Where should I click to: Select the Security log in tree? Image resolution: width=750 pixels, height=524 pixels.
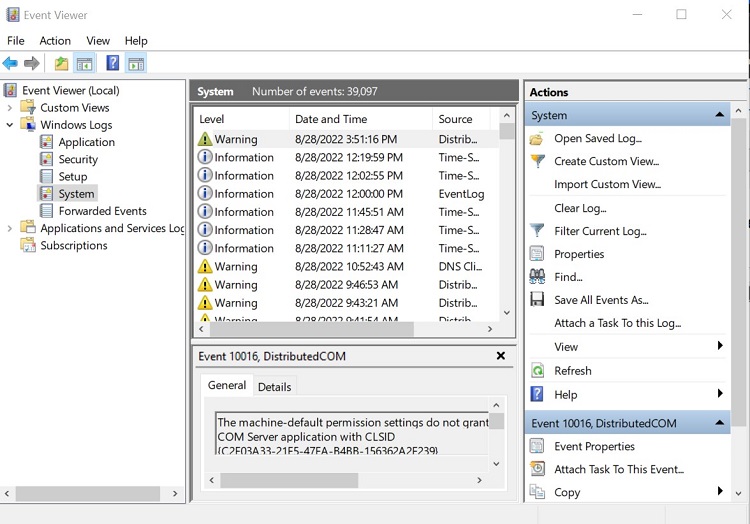click(x=78, y=159)
